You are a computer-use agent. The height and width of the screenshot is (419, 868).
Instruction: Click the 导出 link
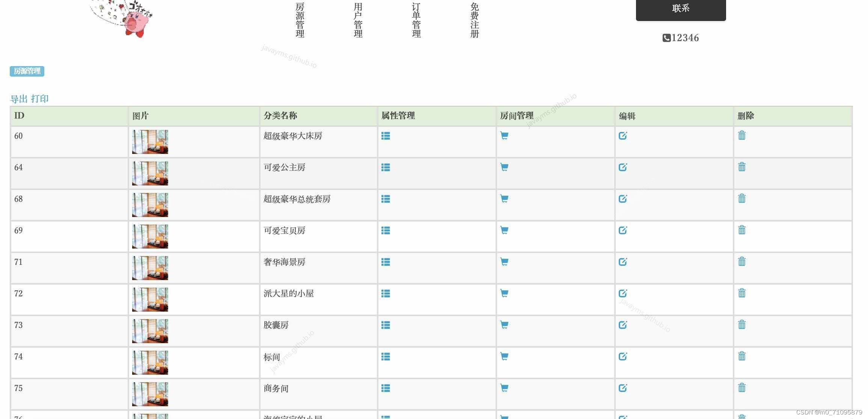18,99
